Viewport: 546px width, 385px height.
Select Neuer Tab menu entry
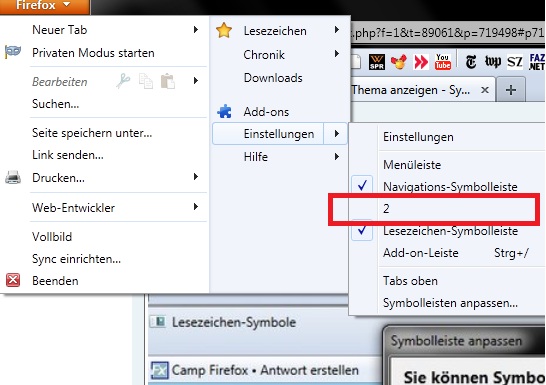pyautogui.click(x=59, y=30)
